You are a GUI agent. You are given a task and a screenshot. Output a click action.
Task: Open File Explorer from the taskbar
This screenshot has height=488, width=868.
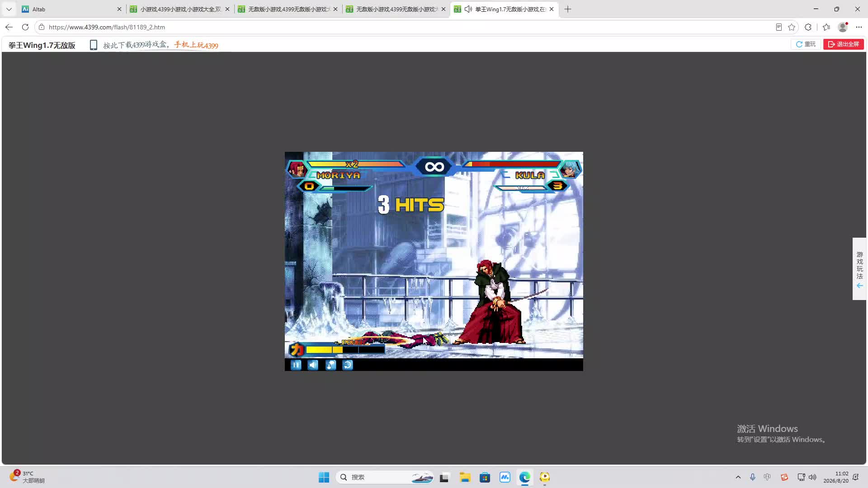coord(465,477)
